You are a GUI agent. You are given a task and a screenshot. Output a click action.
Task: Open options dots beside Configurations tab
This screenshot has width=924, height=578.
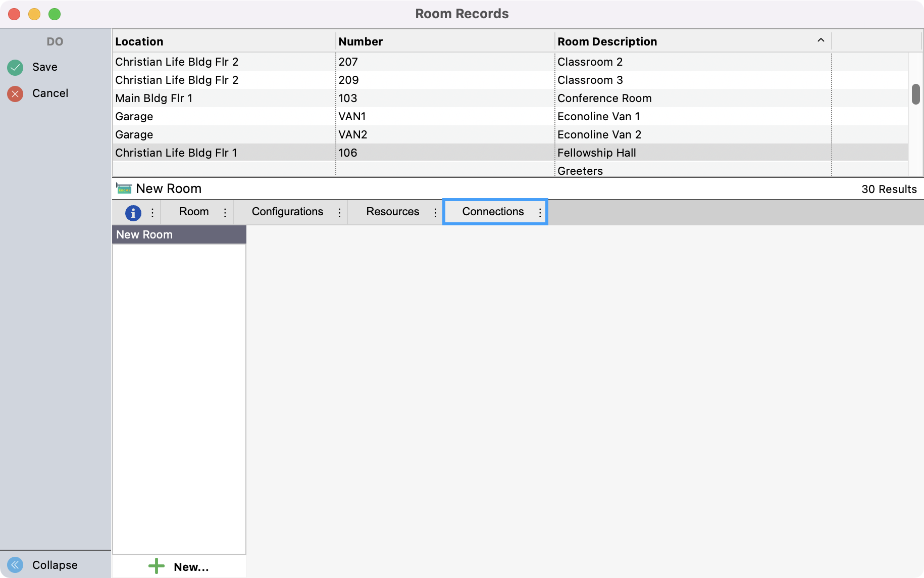pyautogui.click(x=339, y=213)
